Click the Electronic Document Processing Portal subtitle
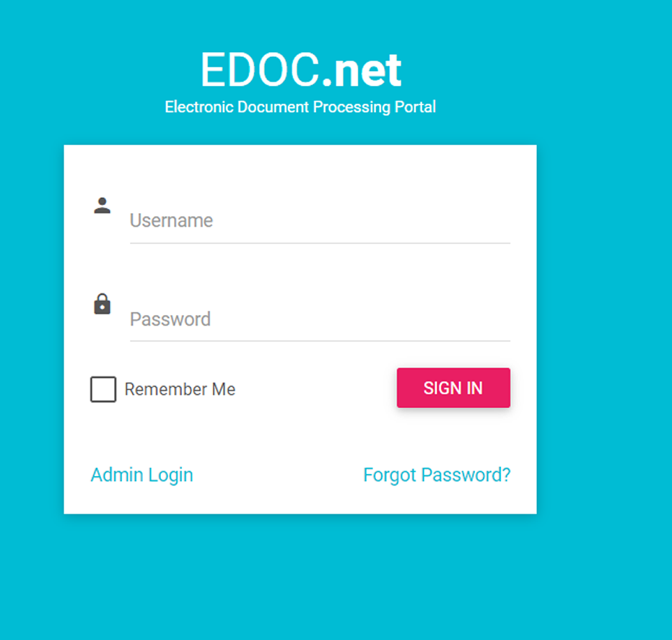This screenshot has height=640, width=672. tap(300, 107)
